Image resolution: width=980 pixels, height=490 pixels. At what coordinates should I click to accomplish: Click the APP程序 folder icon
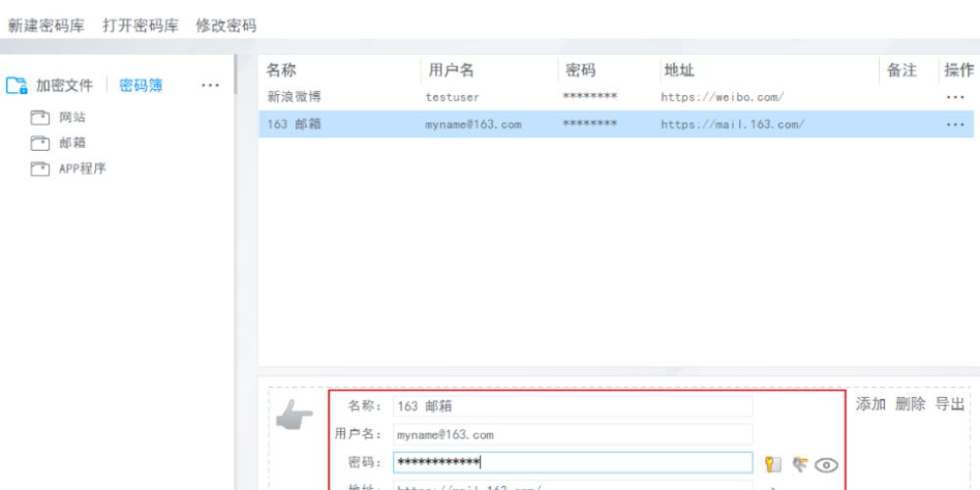click(40, 169)
